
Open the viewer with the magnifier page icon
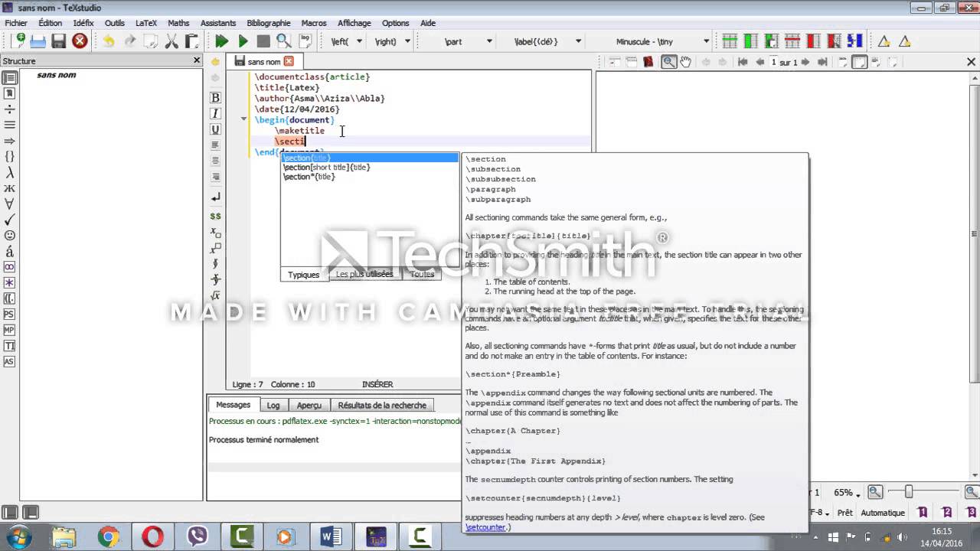(284, 41)
